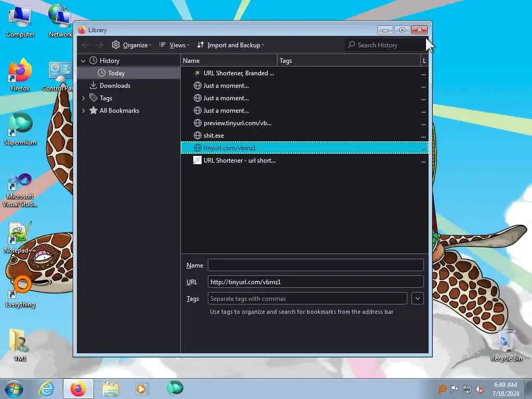This screenshot has width=532, height=399.
Task: Click the Firefox taskbar button
Action: [78, 389]
